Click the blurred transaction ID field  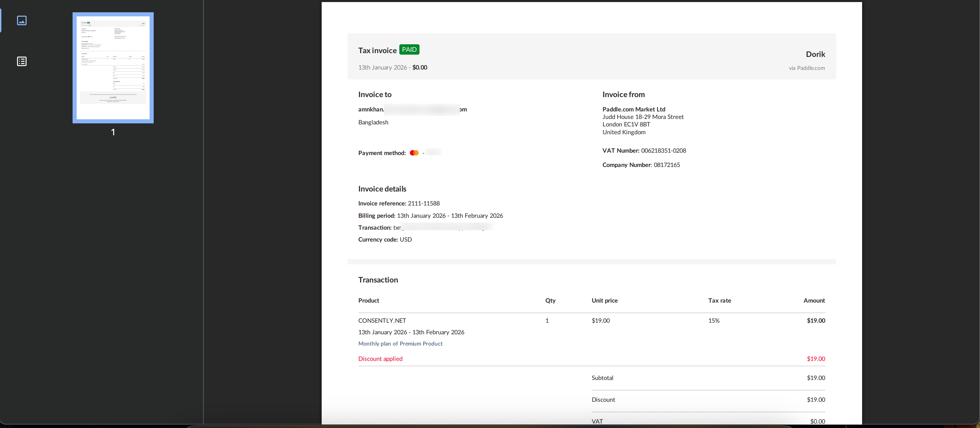point(447,227)
